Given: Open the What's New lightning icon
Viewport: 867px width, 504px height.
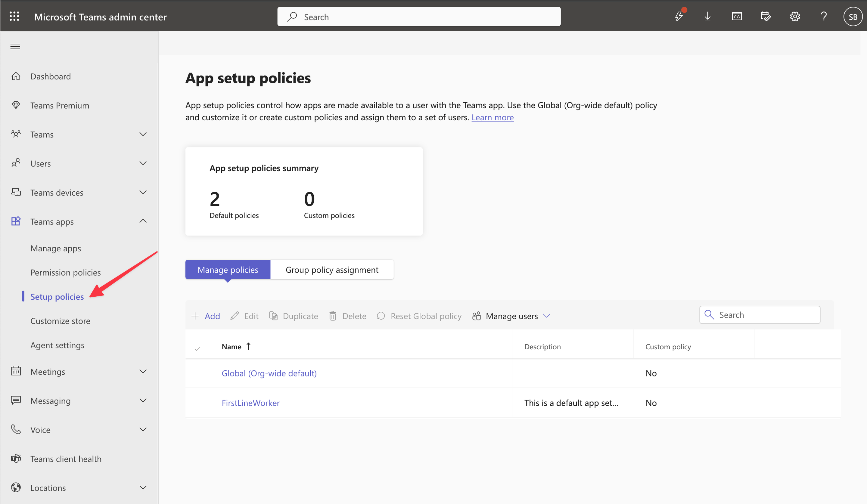Looking at the screenshot, I should coord(679,16).
